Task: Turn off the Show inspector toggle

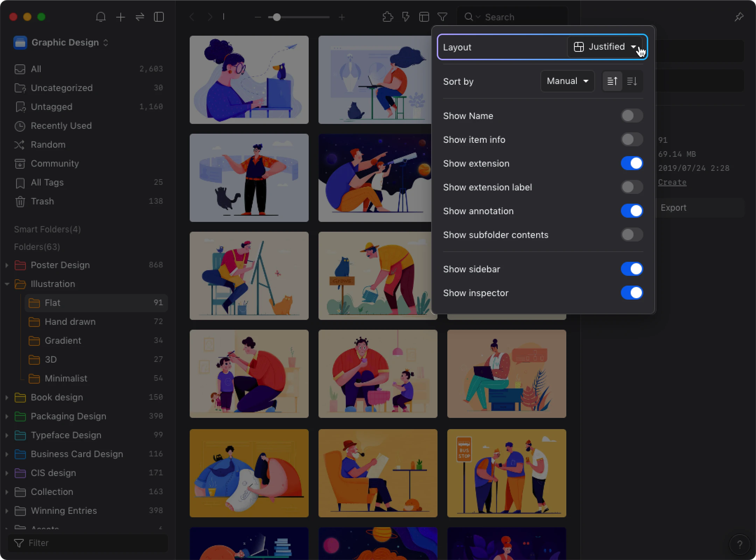Action: click(x=632, y=293)
